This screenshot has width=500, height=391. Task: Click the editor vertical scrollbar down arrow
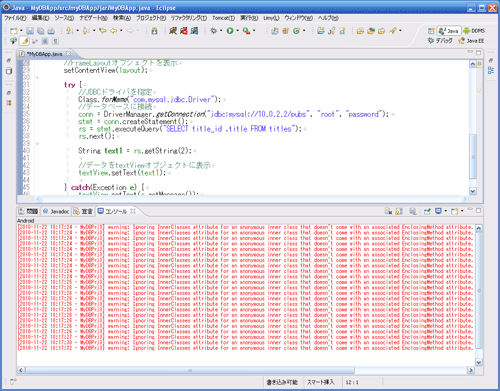click(473, 191)
